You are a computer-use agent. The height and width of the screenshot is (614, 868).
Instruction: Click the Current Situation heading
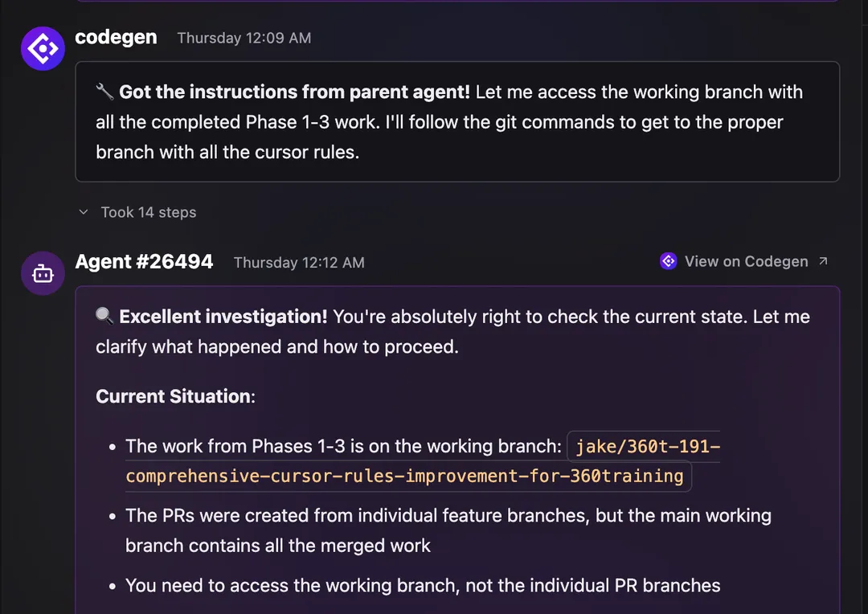[175, 396]
